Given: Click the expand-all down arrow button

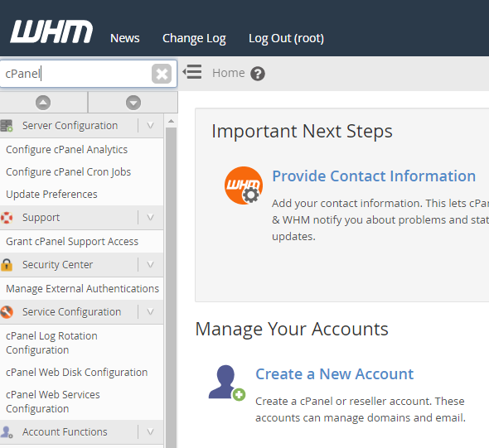Looking at the screenshot, I should tap(133, 103).
